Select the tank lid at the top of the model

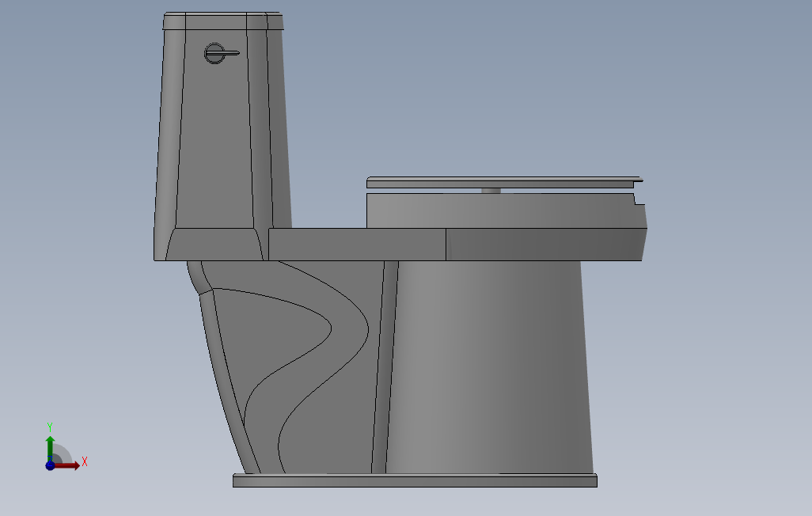pyautogui.click(x=223, y=21)
